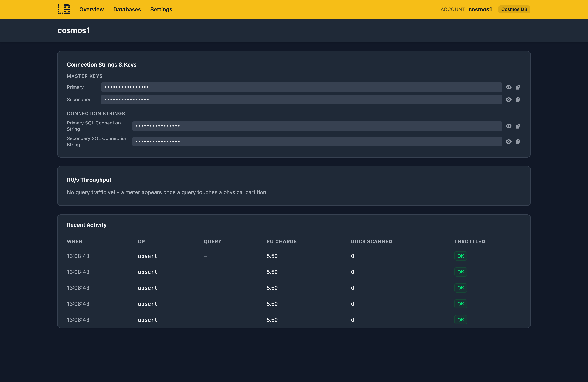Open the Databases tab
Screen dimensions: 588x382
[127, 9]
